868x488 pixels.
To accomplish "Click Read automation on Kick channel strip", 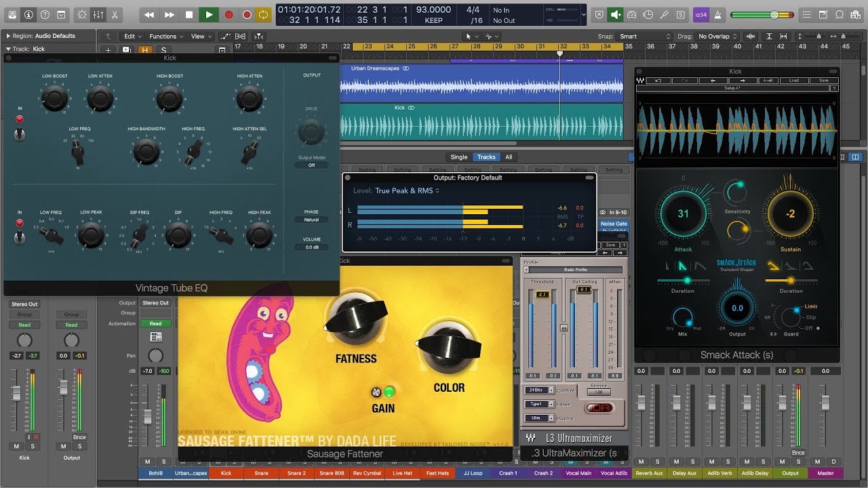I will coord(24,325).
